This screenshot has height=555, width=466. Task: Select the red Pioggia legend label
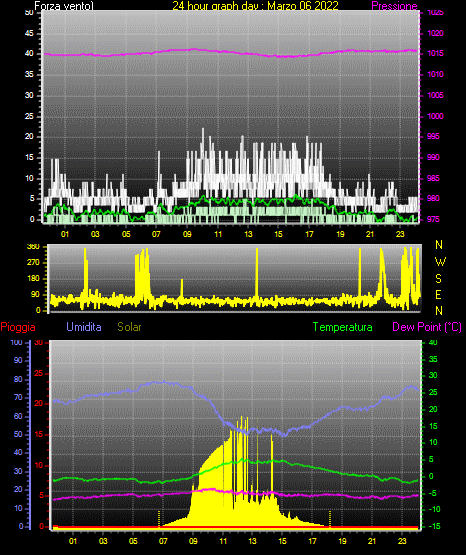(x=18, y=327)
